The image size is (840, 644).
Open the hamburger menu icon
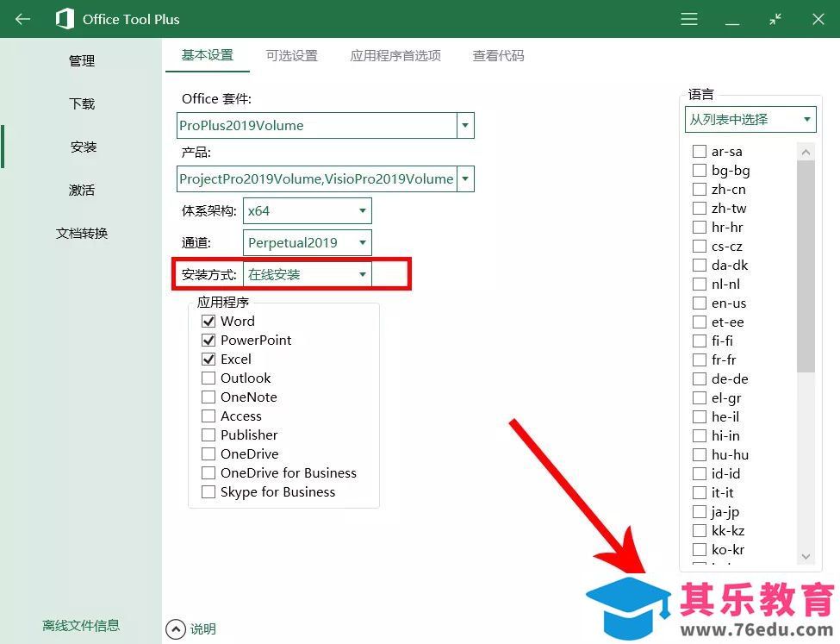coord(689,19)
